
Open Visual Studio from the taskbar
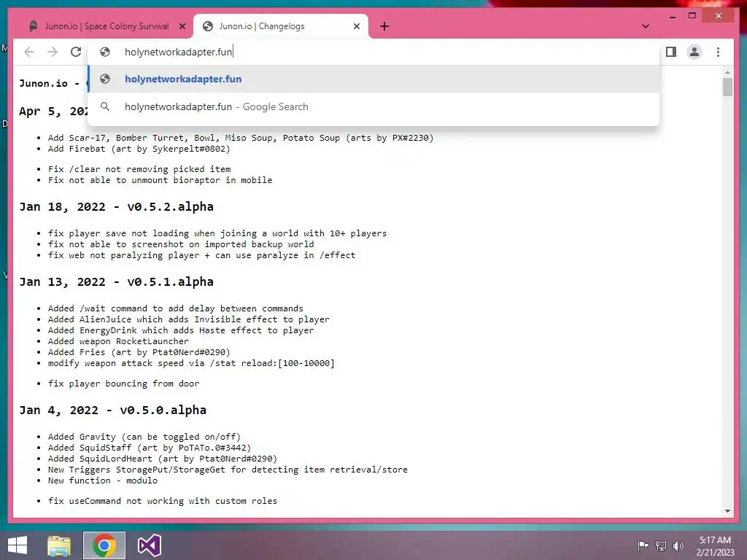coord(150,545)
